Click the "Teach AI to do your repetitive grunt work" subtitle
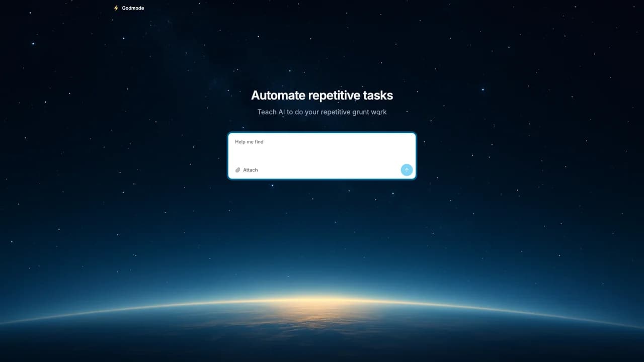The width and height of the screenshot is (644, 362). click(x=322, y=112)
